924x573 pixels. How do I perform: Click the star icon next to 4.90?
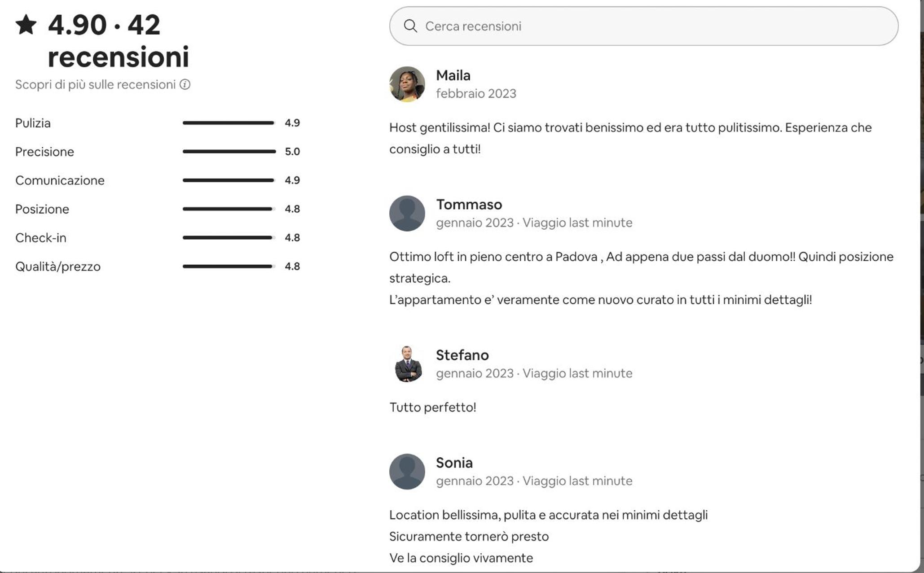click(x=26, y=24)
